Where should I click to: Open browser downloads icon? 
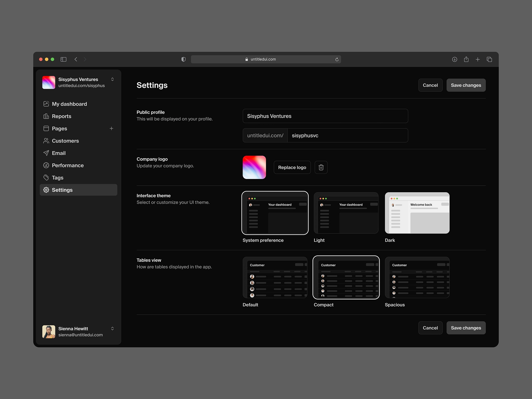455,59
